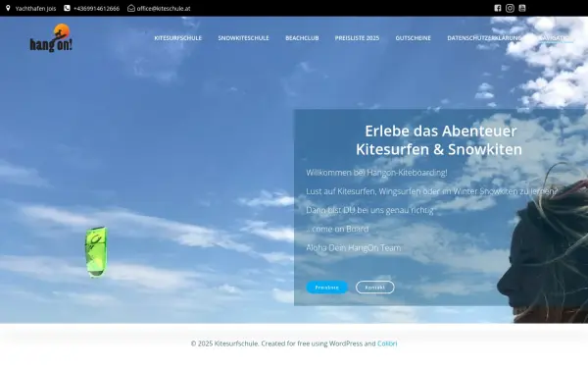
Task: Click the blue Preisliste button
Action: [327, 288]
